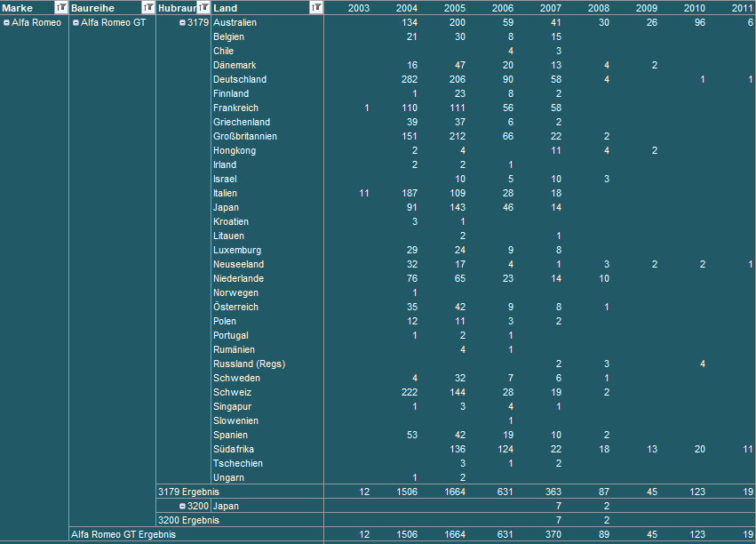The image size is (756, 544).
Task: Select the 2008 year column header
Action: (x=599, y=8)
